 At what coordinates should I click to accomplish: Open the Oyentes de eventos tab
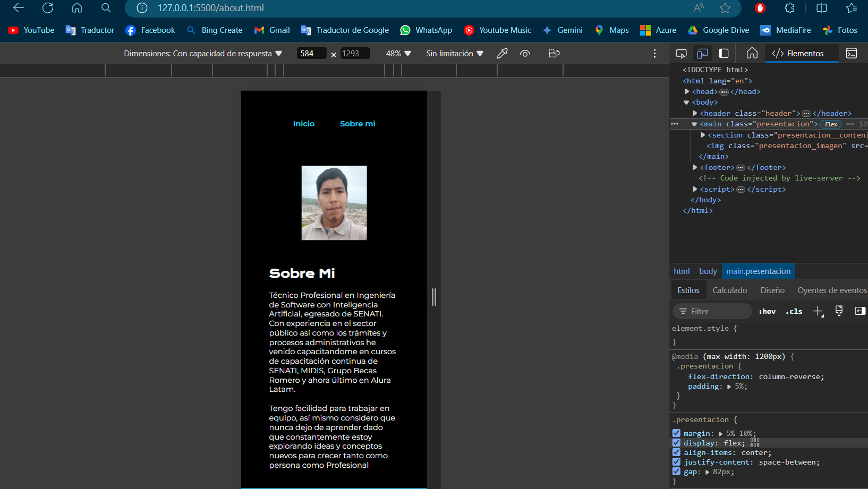click(832, 290)
